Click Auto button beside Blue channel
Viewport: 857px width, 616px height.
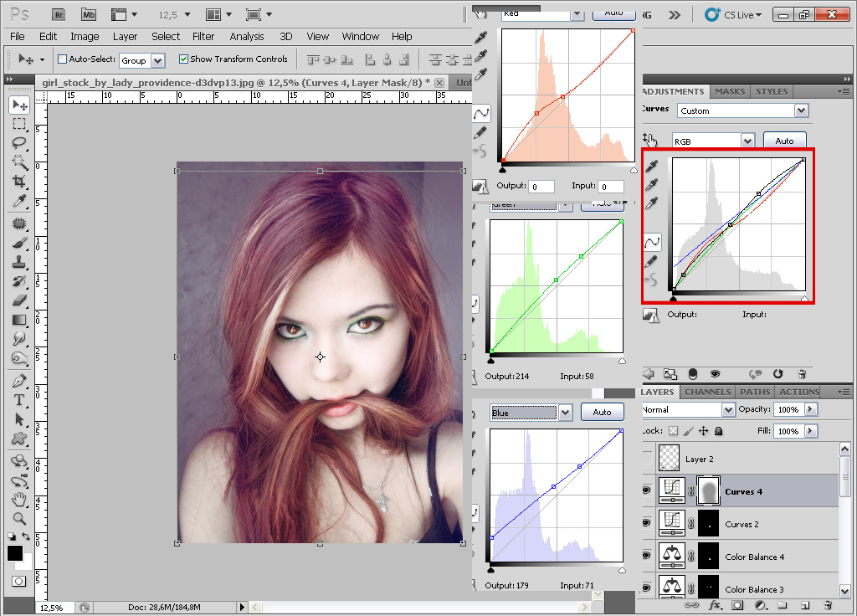602,412
